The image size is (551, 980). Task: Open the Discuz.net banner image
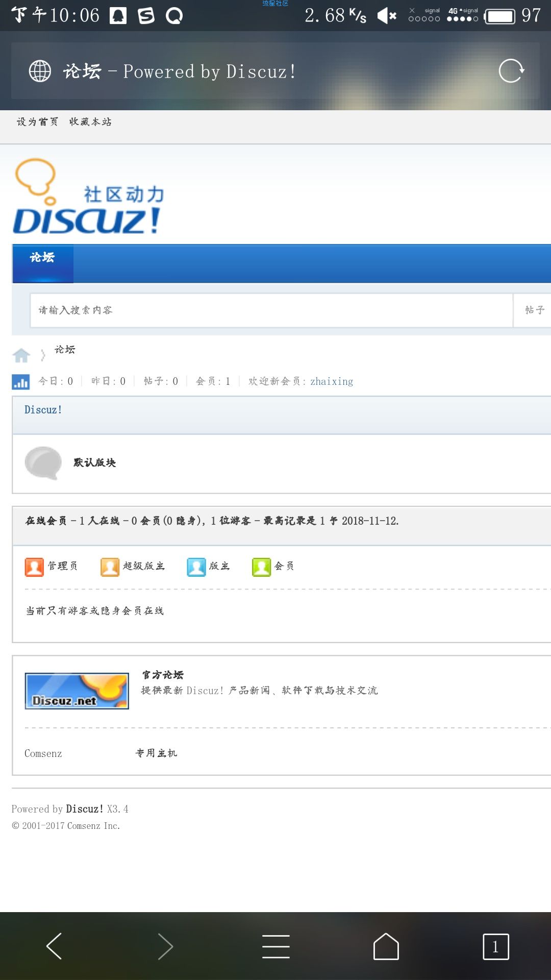pyautogui.click(x=77, y=691)
